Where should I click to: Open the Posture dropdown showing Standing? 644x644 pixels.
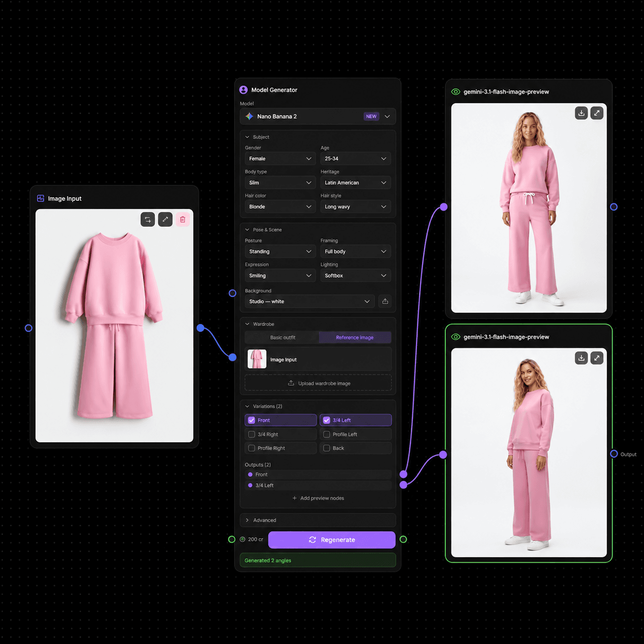[x=280, y=252]
